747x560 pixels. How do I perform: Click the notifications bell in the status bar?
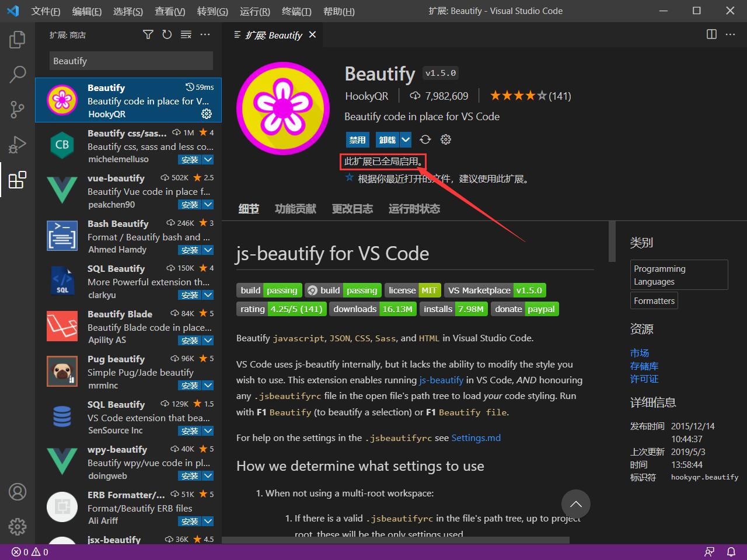pyautogui.click(x=731, y=551)
